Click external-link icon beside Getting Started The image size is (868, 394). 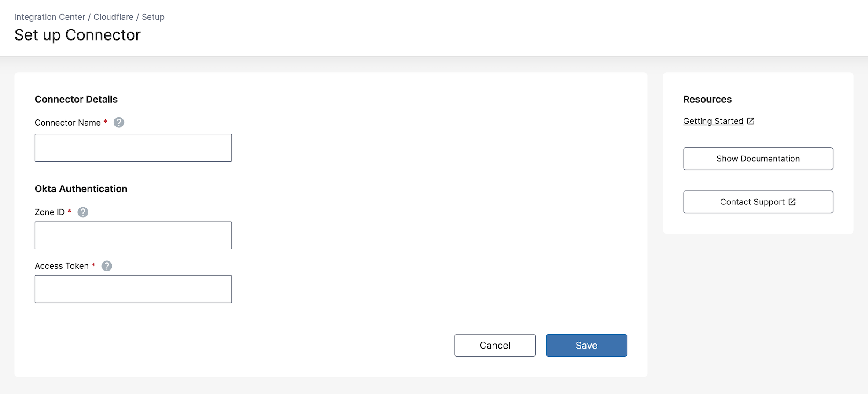tap(751, 121)
